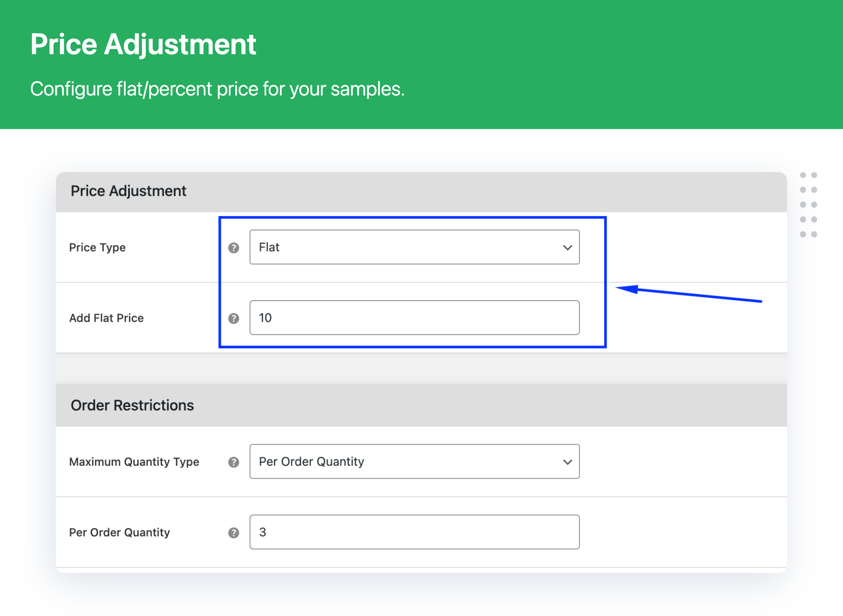Click the Price Type label
The width and height of the screenshot is (843, 616).
[x=97, y=247]
